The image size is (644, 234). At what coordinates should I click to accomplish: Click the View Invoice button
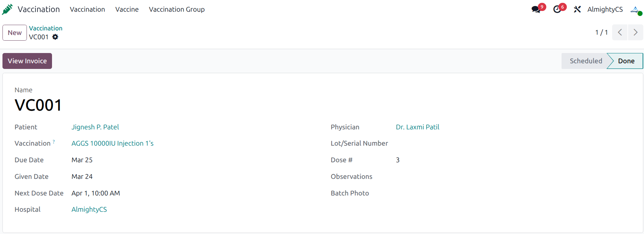(27, 61)
